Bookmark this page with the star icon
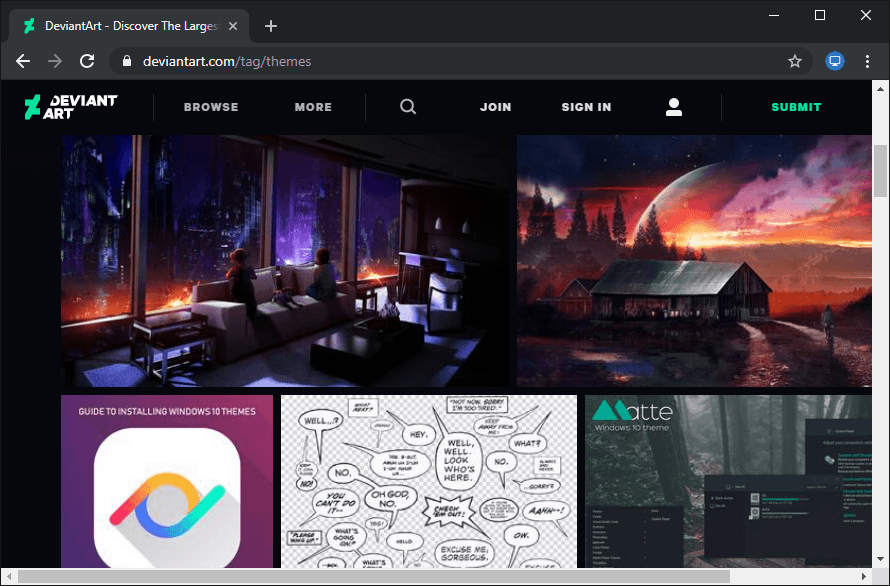This screenshot has width=890, height=586. tap(795, 61)
